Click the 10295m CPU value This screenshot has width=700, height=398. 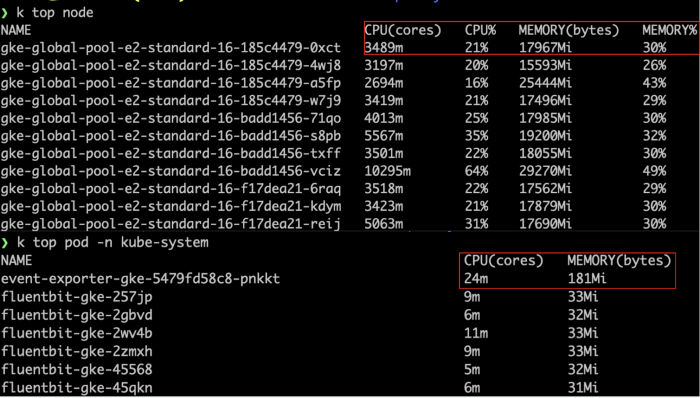pos(388,171)
